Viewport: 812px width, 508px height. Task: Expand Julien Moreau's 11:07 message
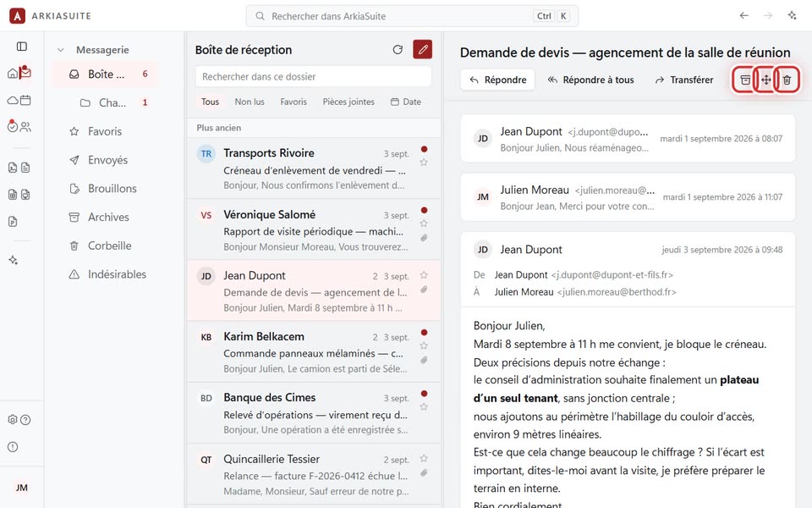coord(628,197)
